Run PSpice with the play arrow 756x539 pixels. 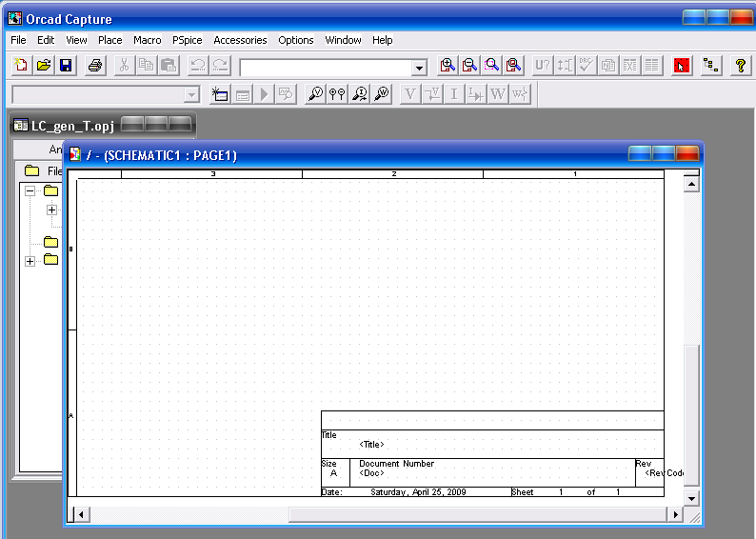coord(264,94)
